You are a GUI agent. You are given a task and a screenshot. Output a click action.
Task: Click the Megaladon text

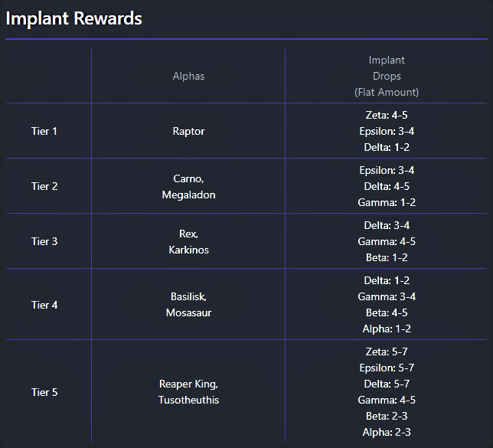188,195
